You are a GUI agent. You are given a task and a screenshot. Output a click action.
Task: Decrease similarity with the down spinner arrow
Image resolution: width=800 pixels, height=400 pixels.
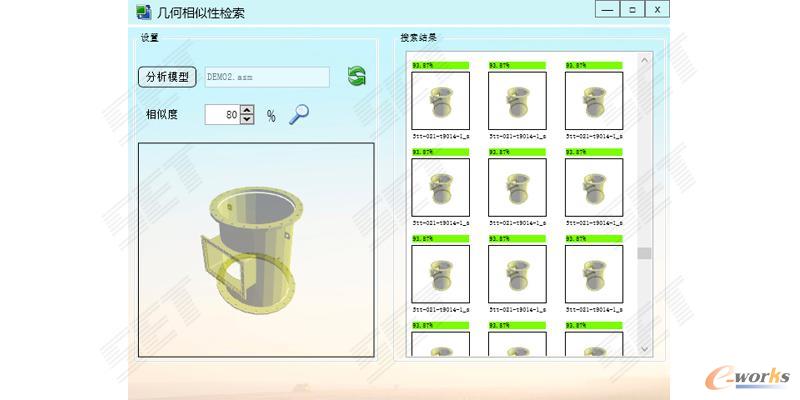(x=247, y=120)
